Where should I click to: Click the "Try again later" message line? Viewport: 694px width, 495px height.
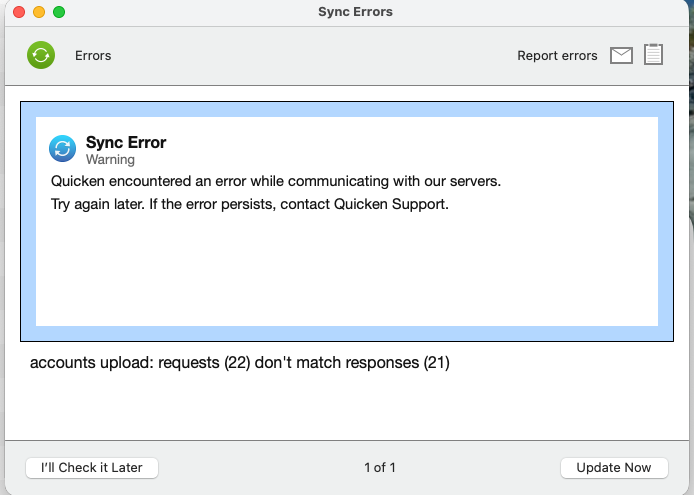(251, 205)
